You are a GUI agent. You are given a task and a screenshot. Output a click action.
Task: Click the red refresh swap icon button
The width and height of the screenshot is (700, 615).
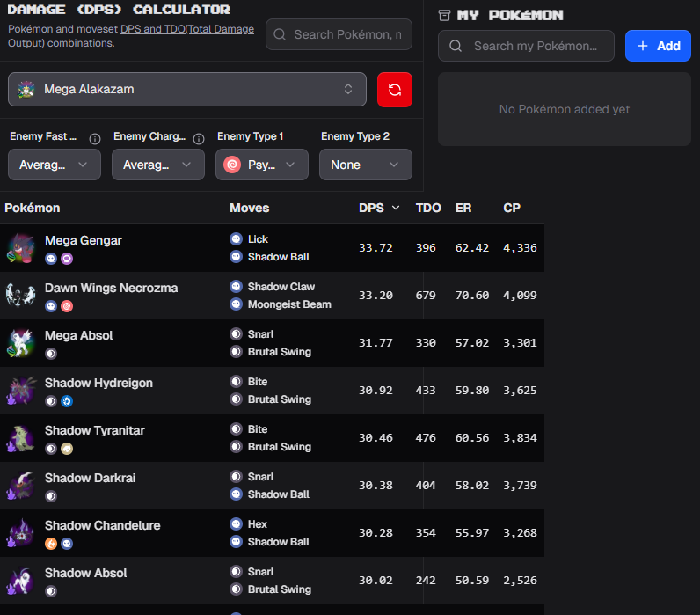(394, 90)
